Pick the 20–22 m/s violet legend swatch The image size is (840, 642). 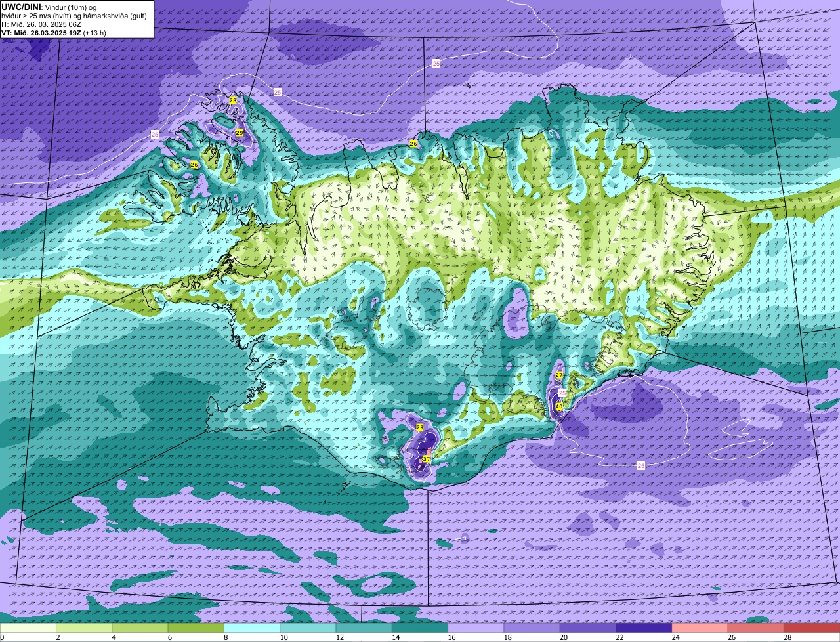(588, 628)
